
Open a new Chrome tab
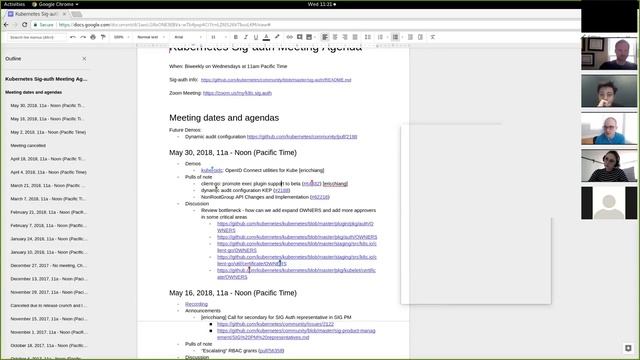[76, 14]
